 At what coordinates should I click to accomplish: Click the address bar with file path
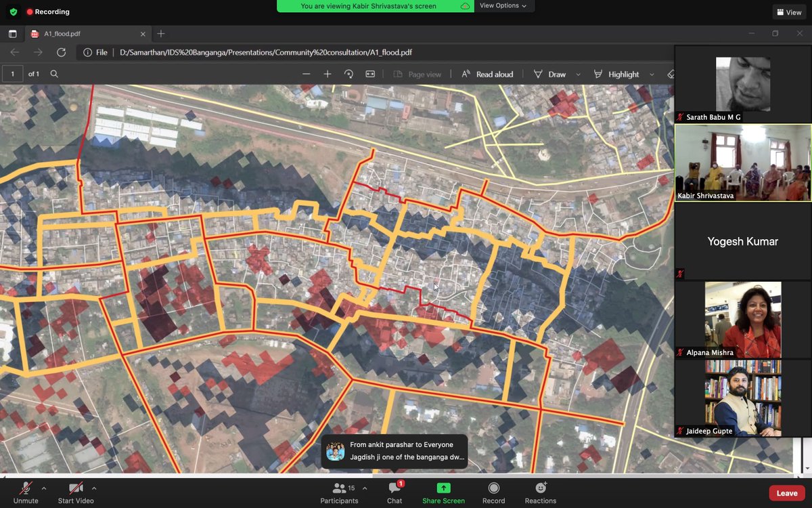376,52
